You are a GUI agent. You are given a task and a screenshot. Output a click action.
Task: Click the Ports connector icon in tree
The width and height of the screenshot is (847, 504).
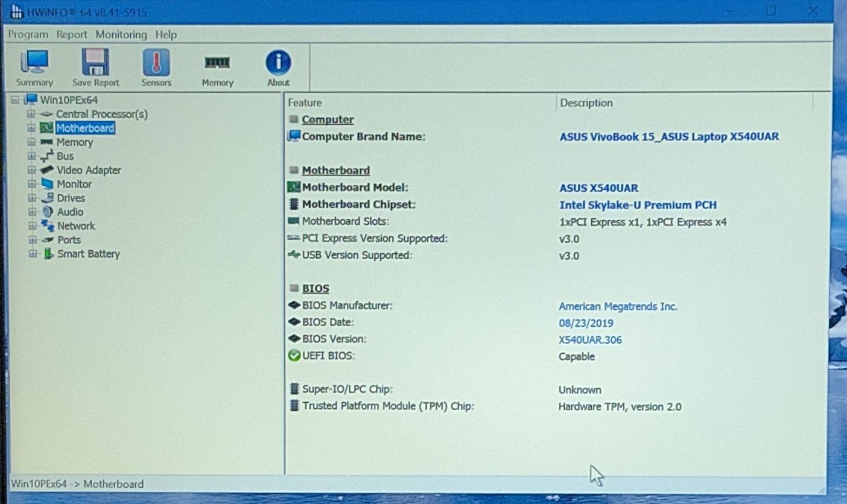pyautogui.click(x=48, y=240)
